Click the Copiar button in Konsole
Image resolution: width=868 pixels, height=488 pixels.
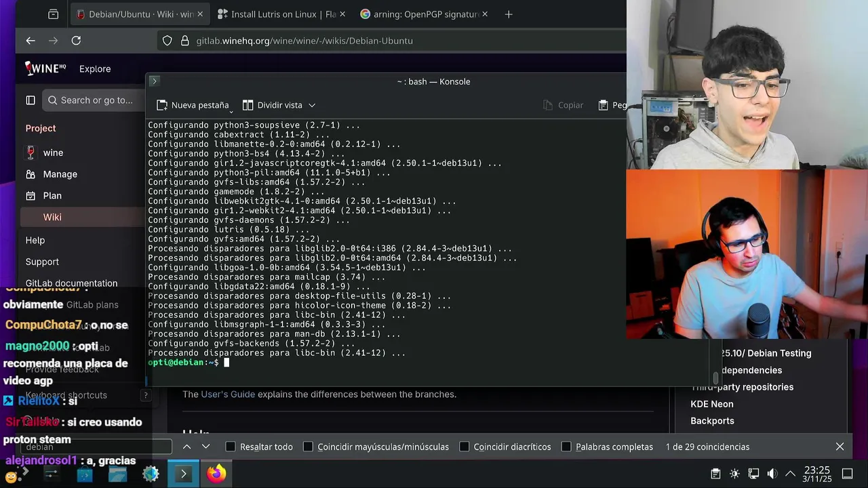click(x=563, y=105)
